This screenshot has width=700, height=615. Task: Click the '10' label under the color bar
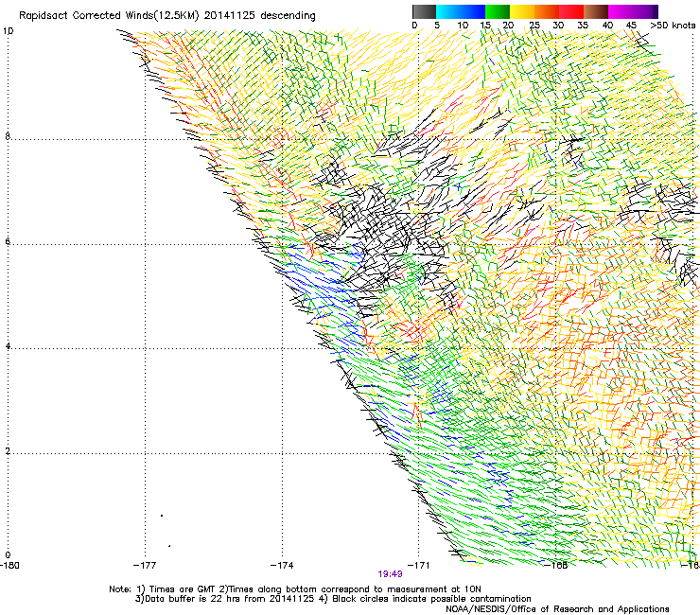tap(463, 26)
